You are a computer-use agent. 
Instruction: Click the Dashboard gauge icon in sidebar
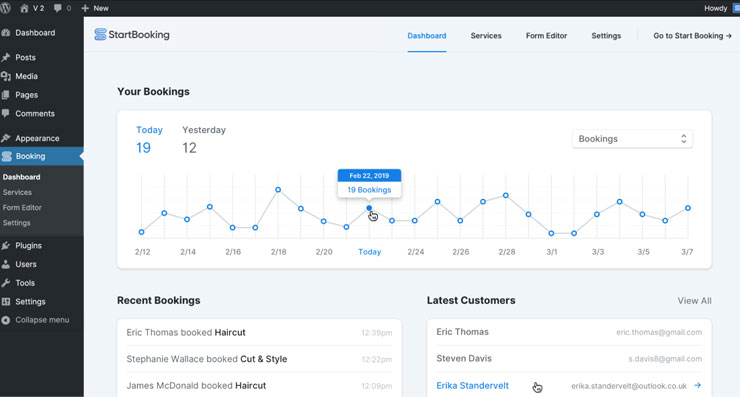[x=6, y=33]
